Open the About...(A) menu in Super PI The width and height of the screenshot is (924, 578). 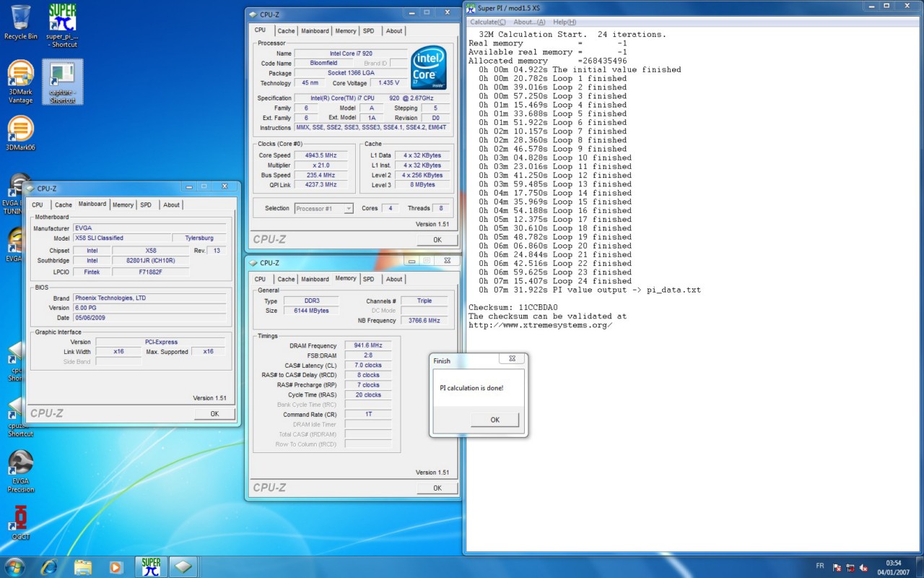[x=529, y=22]
